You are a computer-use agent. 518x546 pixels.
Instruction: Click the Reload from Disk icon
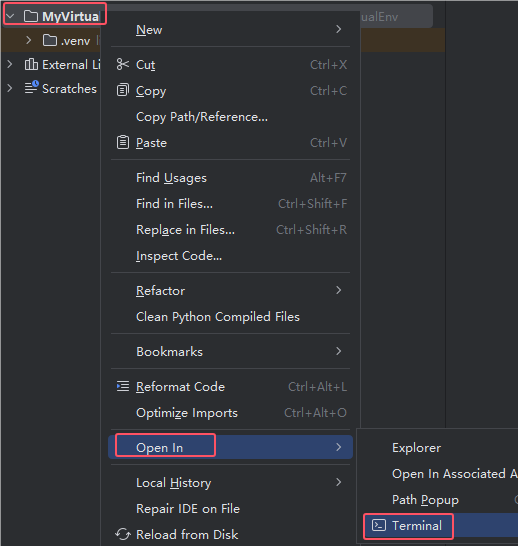point(123,534)
